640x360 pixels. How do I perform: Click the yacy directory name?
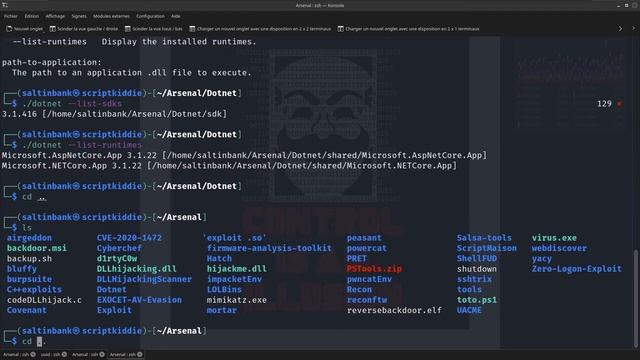coord(542,259)
